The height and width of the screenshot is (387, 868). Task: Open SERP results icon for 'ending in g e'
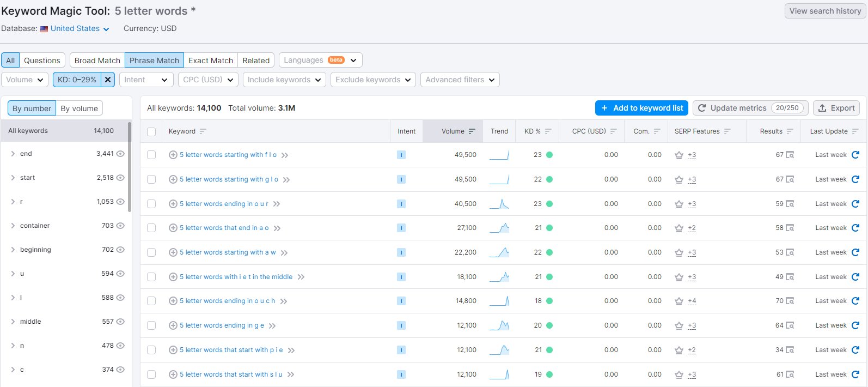pos(790,325)
